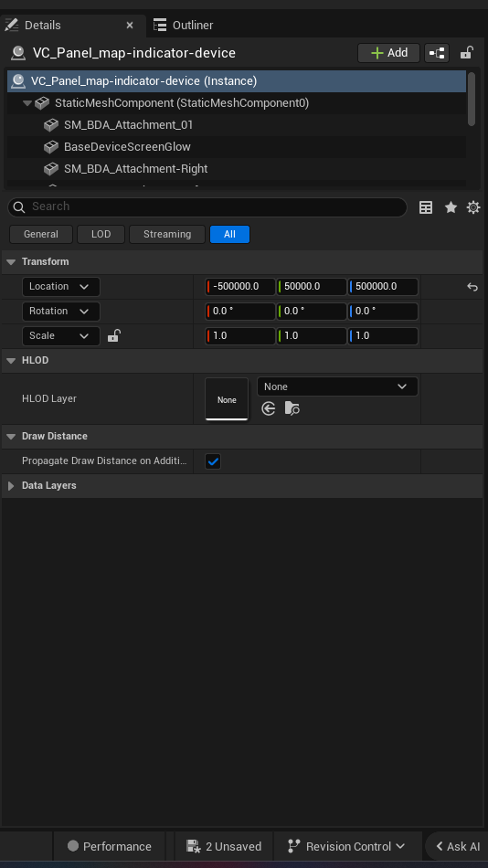Filter properties by LOD

tap(101, 234)
